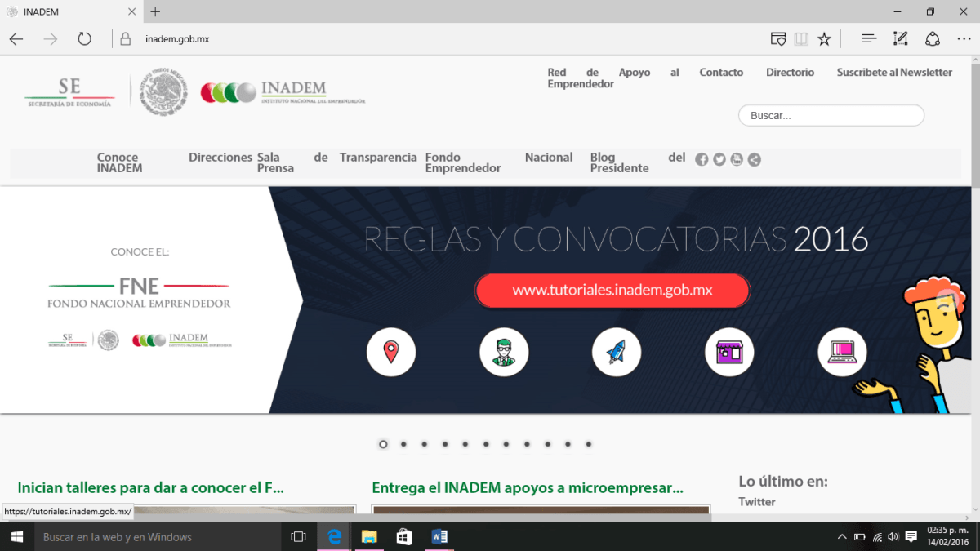Screen dimensions: 980x551
Task: Click the red www.tutoriales.inadem.gob.mx button
Action: (x=612, y=291)
